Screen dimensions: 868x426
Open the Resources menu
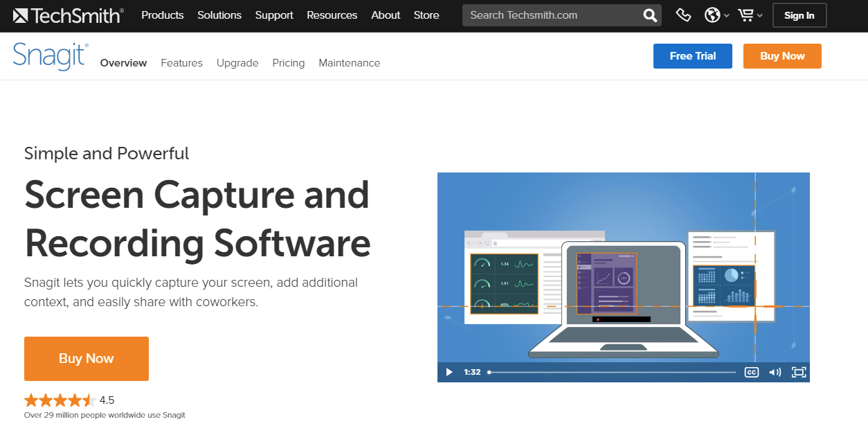[332, 15]
